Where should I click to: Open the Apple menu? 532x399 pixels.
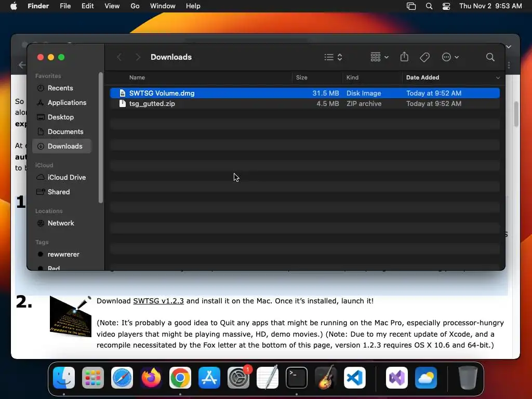click(14, 6)
